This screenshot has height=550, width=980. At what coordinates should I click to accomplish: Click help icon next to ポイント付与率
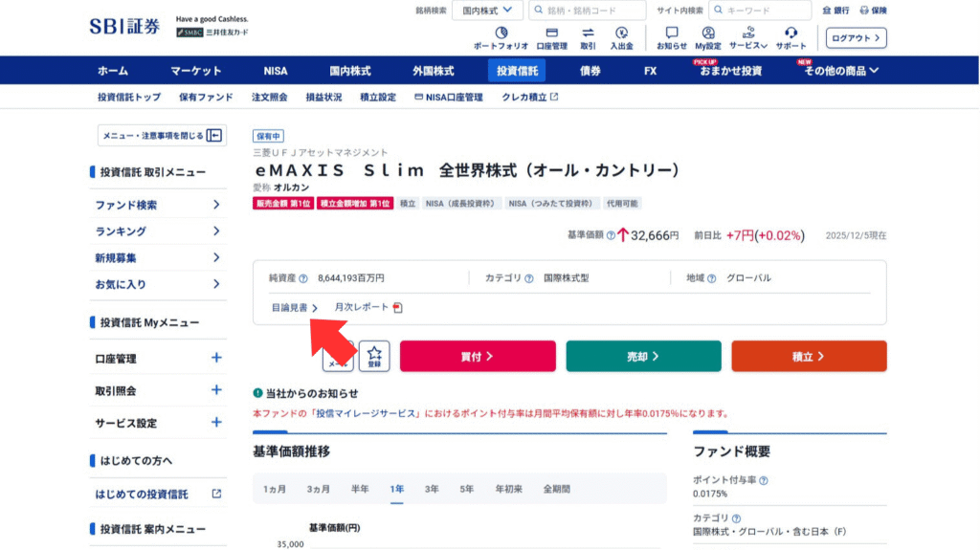(763, 480)
